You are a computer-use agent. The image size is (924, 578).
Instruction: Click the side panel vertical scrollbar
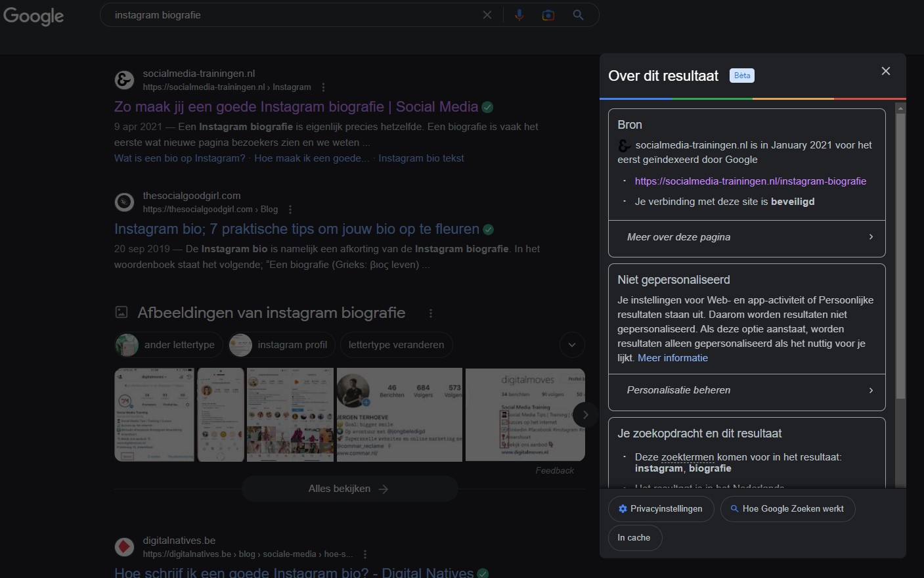click(x=900, y=256)
